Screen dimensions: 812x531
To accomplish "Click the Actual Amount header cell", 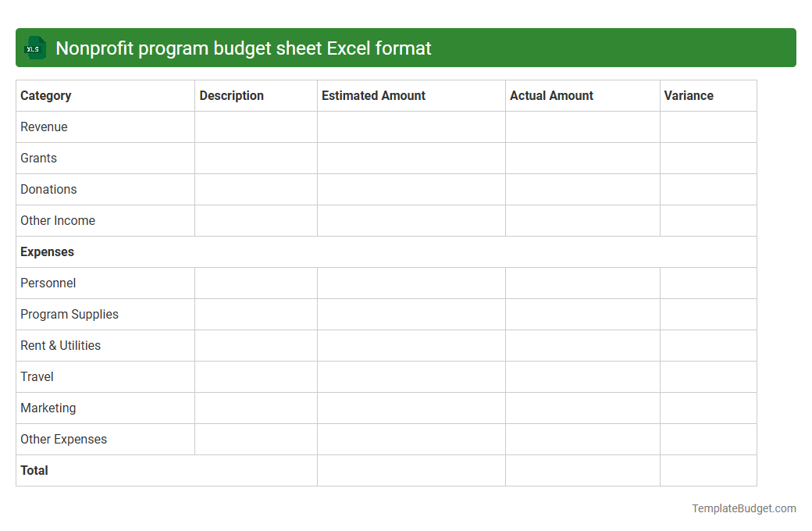I will tap(550, 95).
